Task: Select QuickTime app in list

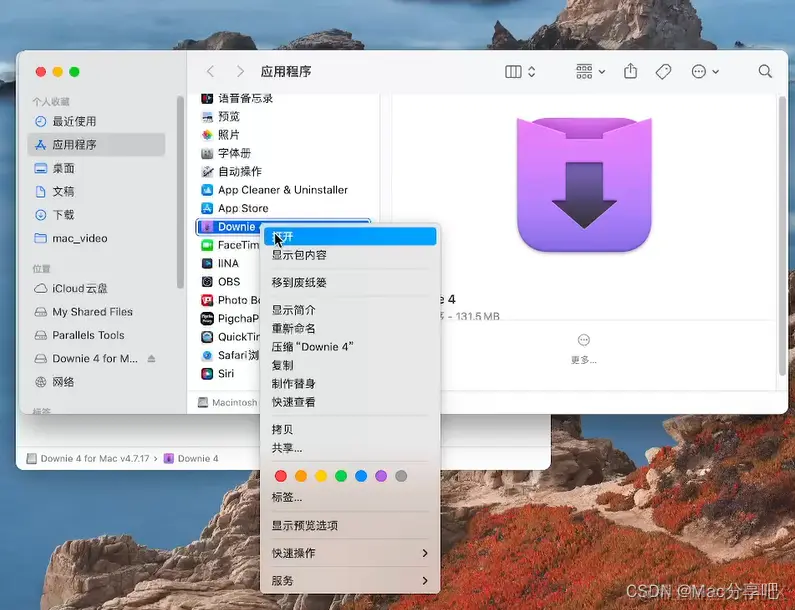Action: pyautogui.click(x=229, y=337)
